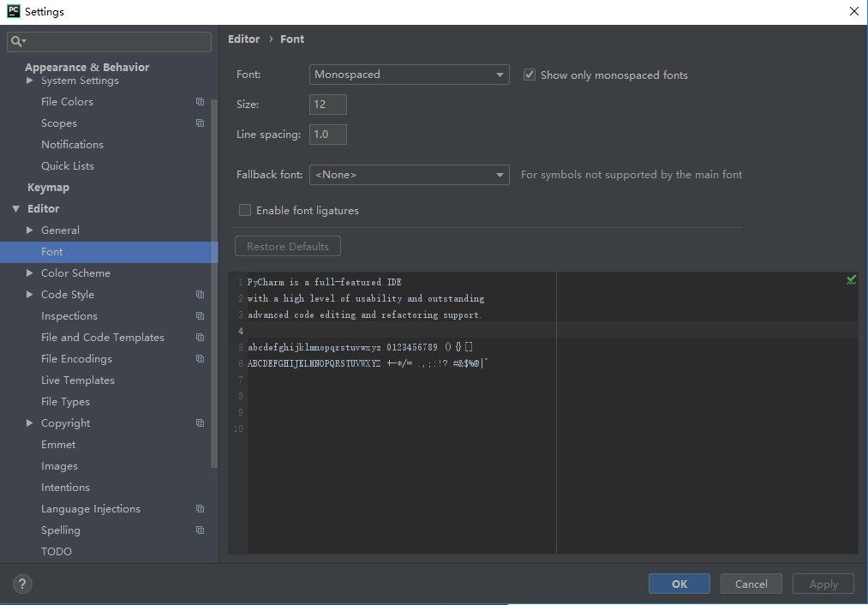Image resolution: width=868 pixels, height=605 pixels.
Task: Click the settings tree vertical scrollbar
Action: [214, 284]
